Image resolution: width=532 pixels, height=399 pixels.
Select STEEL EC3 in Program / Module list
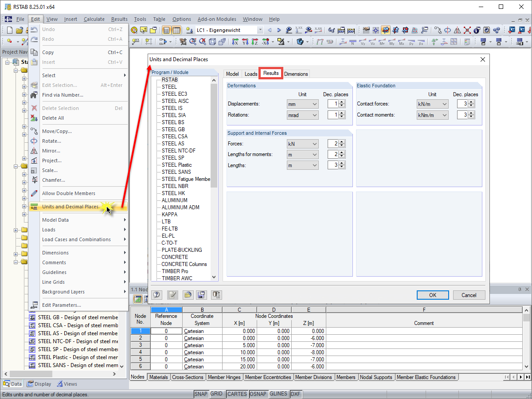pos(174,94)
